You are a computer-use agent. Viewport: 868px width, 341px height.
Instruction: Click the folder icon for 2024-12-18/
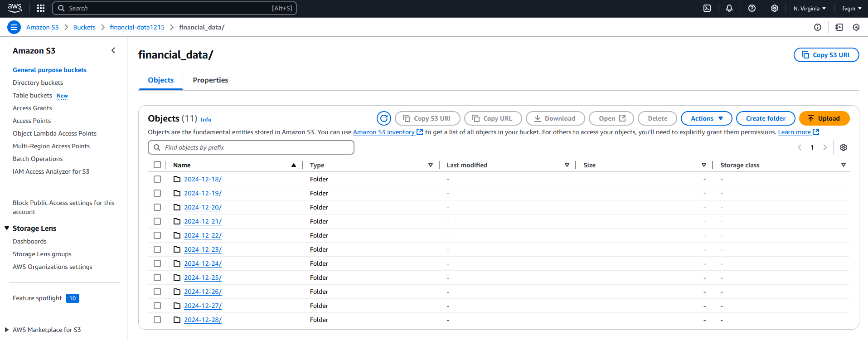[177, 179]
